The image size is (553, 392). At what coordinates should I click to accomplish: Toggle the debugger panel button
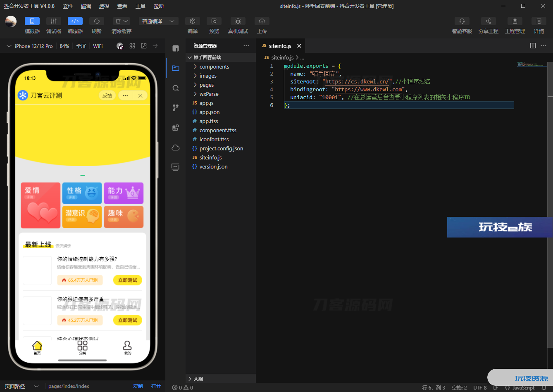pyautogui.click(x=54, y=21)
